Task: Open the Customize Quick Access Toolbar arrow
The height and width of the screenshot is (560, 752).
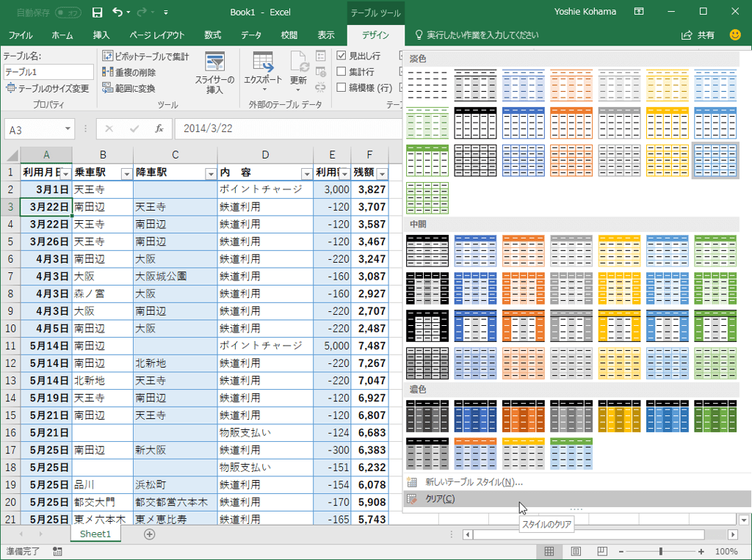Action: [165, 12]
